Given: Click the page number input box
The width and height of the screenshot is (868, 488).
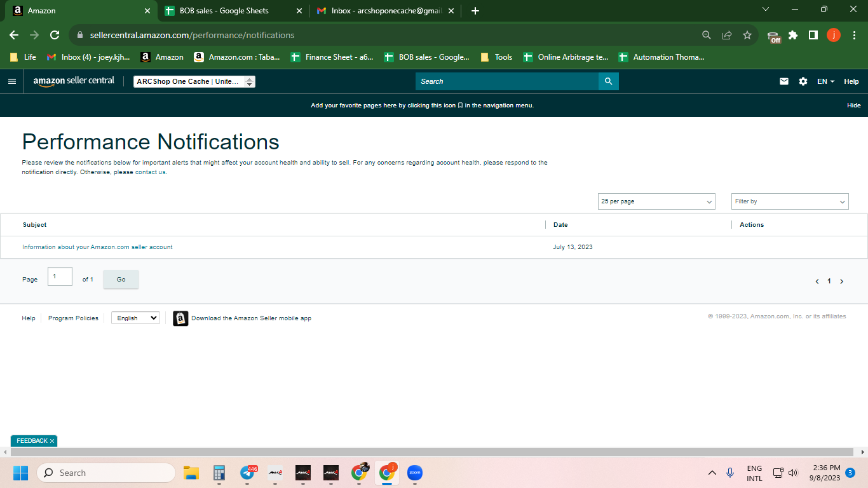Looking at the screenshot, I should 60,276.
